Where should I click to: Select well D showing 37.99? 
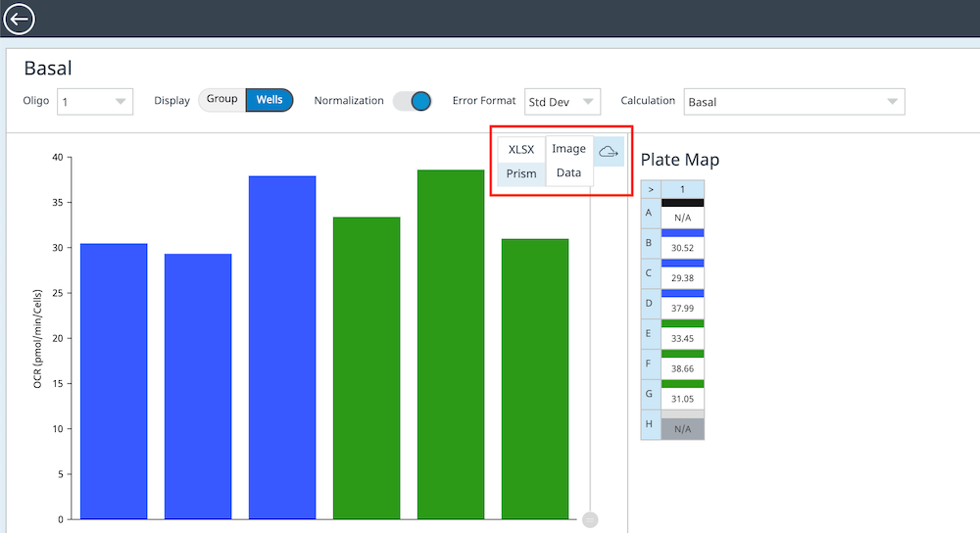click(x=682, y=309)
